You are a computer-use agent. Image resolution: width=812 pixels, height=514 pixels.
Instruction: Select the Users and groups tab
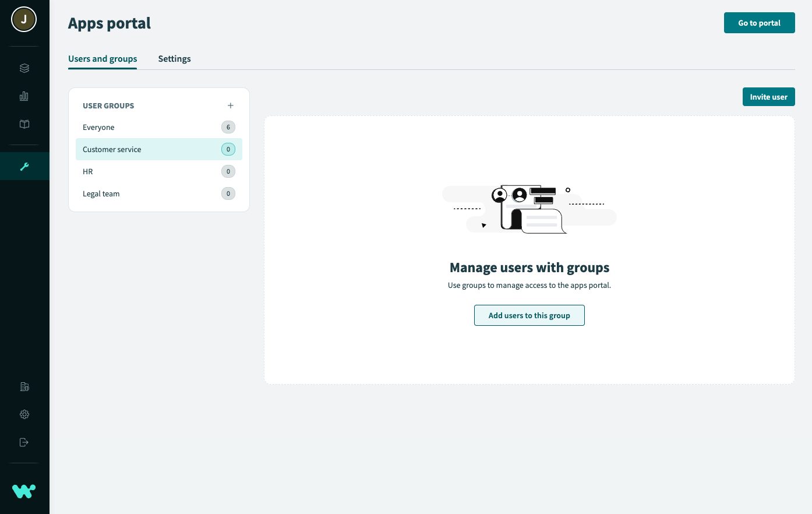click(x=103, y=59)
